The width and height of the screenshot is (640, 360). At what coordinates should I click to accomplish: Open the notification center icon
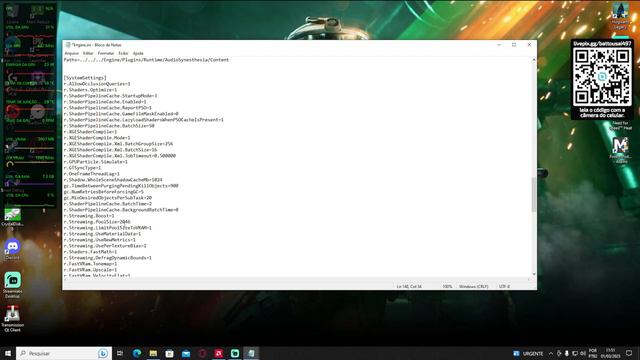[x=629, y=353]
